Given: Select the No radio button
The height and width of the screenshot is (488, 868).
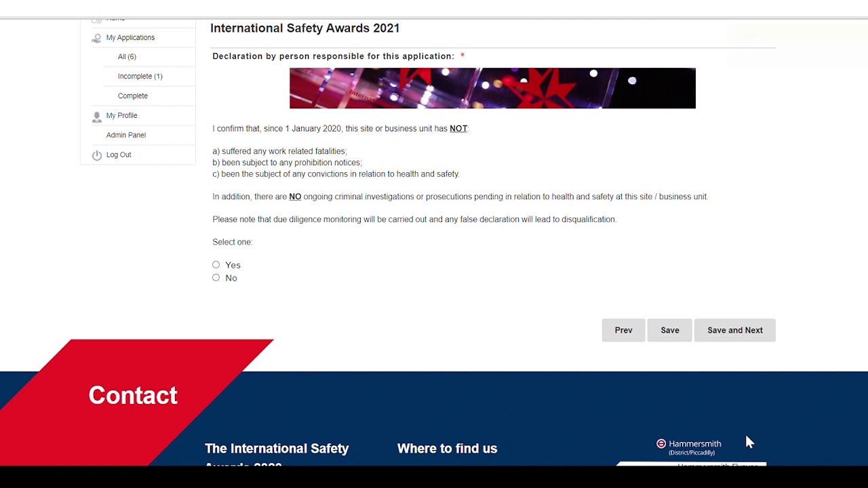Looking at the screenshot, I should (216, 278).
